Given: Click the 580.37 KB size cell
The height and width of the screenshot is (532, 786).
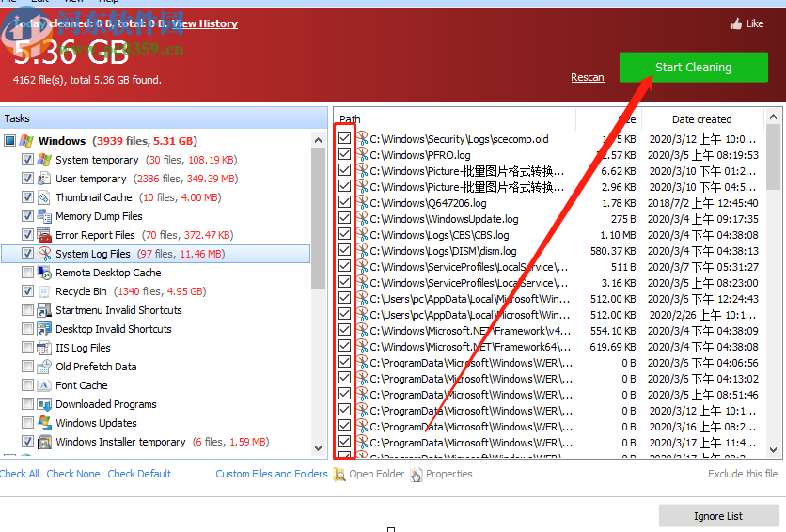Looking at the screenshot, I should click(x=613, y=251).
